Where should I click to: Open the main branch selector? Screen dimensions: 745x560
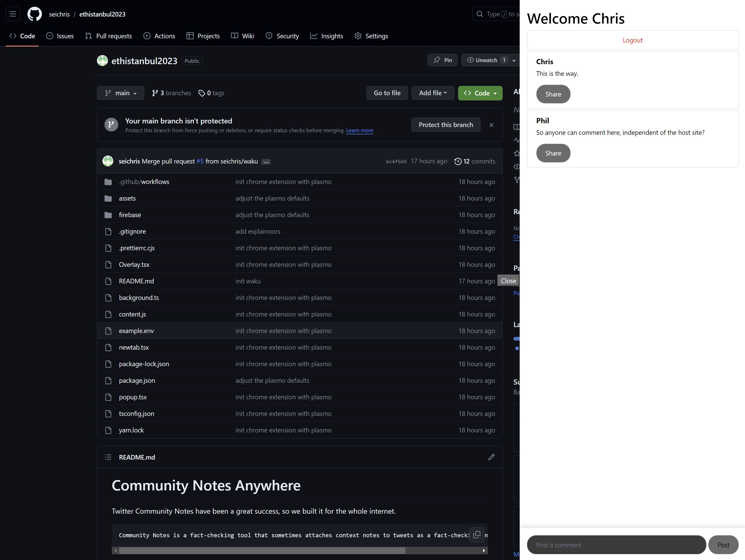point(121,93)
